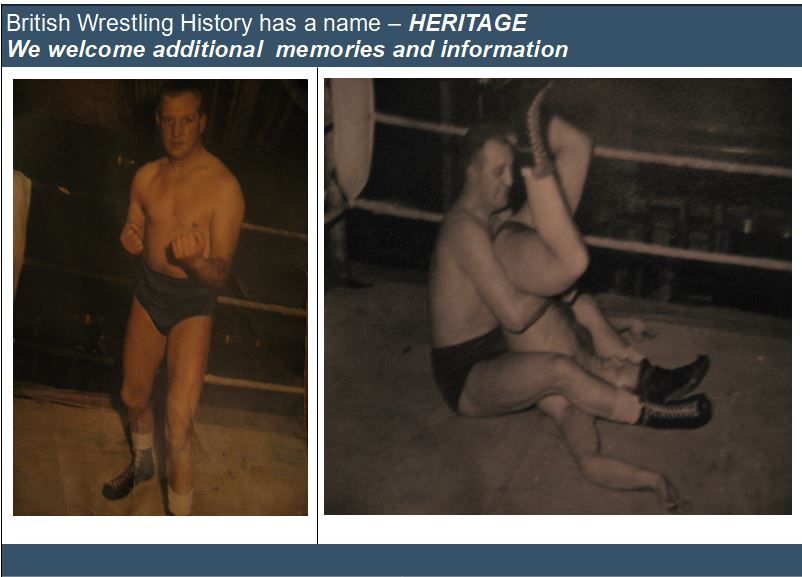Open the right photo of grappling wrestlers
This screenshot has width=802, height=577.
[558, 296]
